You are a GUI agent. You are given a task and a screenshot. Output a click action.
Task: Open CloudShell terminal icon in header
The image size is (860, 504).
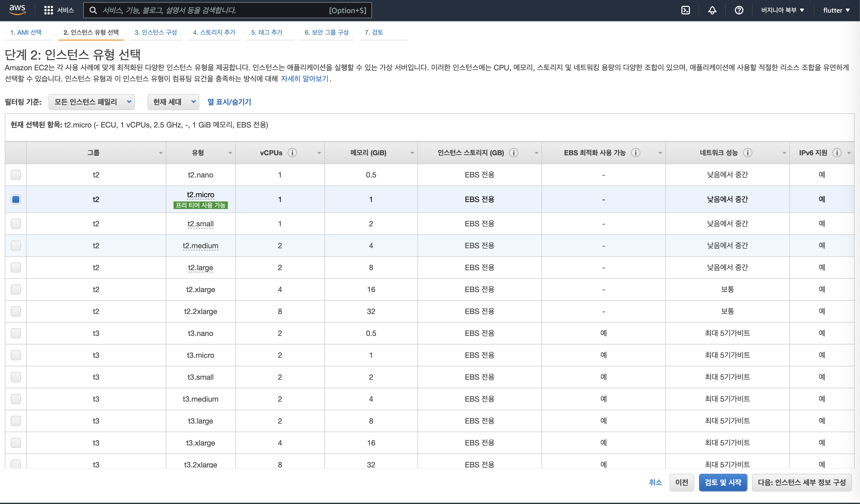(x=685, y=10)
